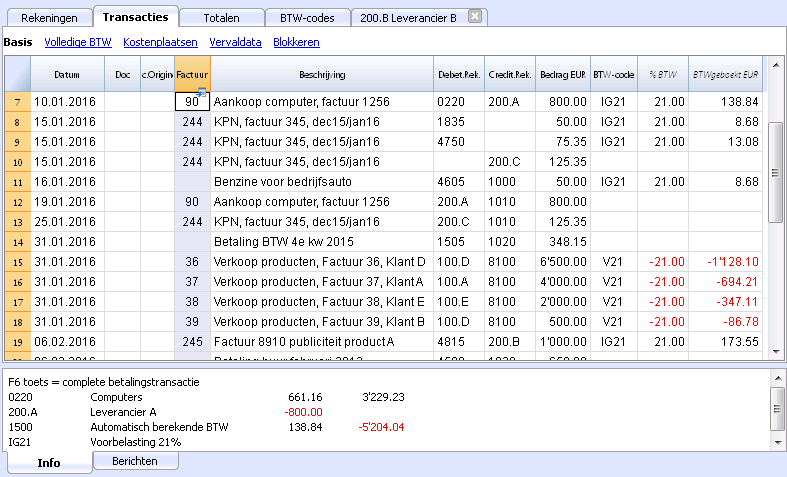This screenshot has height=477, width=787.
Task: Click 'Computers' account name in info panel
Action: pyautogui.click(x=116, y=397)
